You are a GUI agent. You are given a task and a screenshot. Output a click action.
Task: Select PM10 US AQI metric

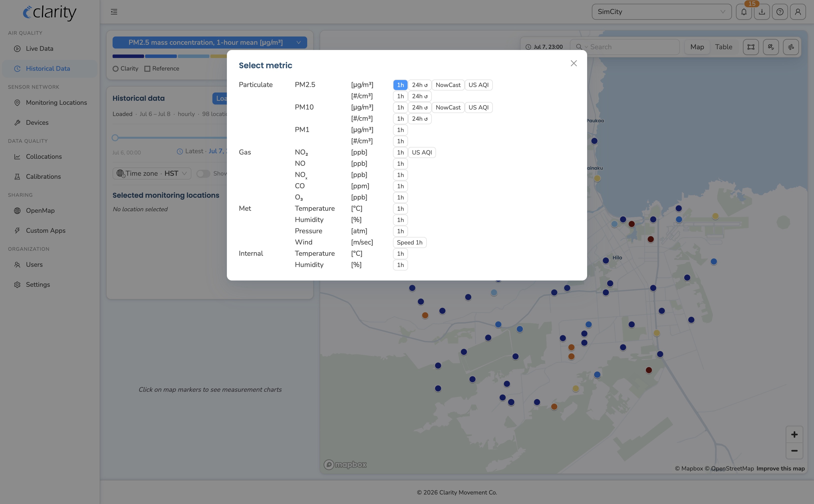[479, 108]
